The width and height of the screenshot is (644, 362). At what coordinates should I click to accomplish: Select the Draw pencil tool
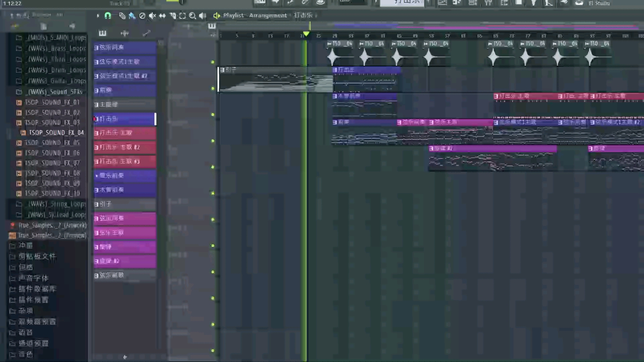[122, 15]
